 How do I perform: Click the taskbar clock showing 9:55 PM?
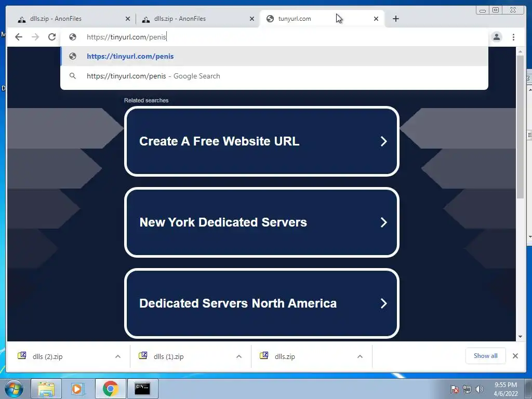pyautogui.click(x=506, y=389)
